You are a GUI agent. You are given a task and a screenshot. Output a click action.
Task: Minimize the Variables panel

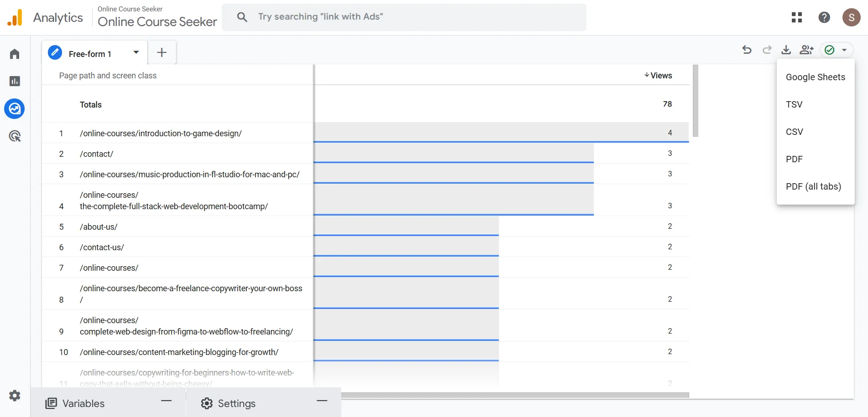166,401
